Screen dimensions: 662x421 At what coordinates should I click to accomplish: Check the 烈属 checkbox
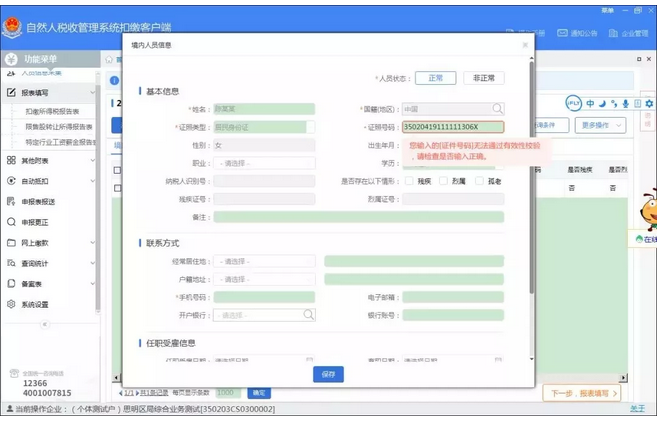443,181
